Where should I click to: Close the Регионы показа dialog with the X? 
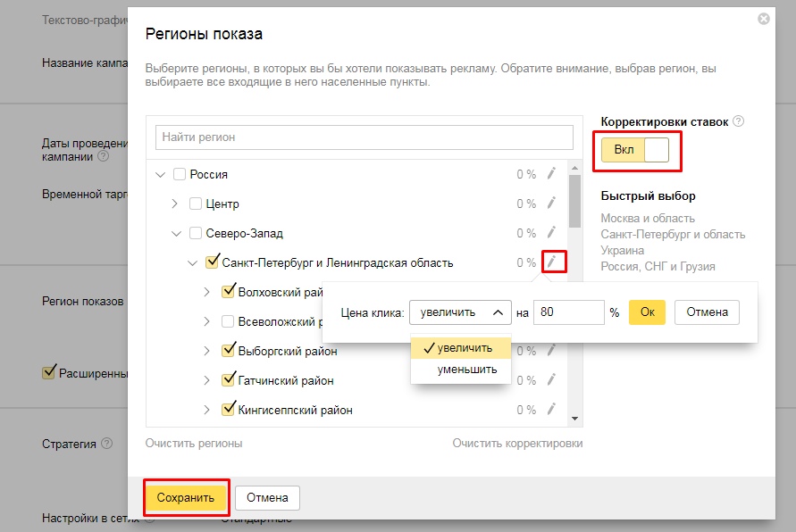pyautogui.click(x=763, y=19)
